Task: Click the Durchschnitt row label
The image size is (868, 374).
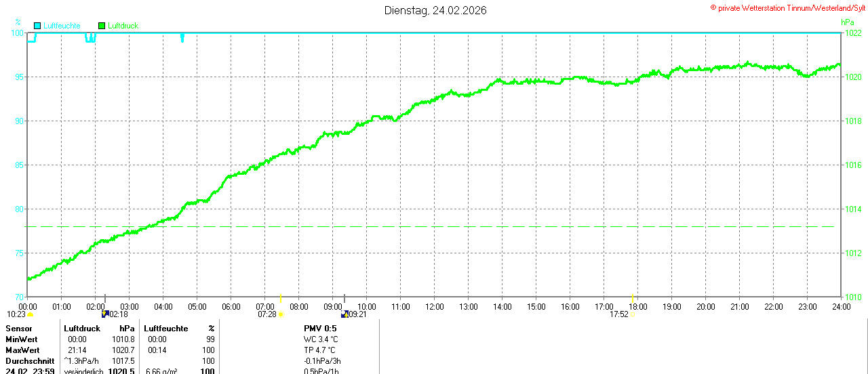Action: tap(30, 361)
